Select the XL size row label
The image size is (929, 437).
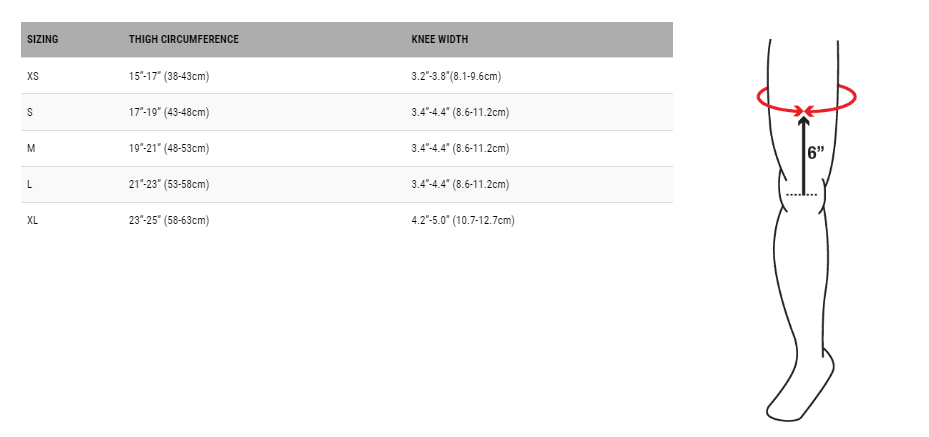[x=33, y=220]
